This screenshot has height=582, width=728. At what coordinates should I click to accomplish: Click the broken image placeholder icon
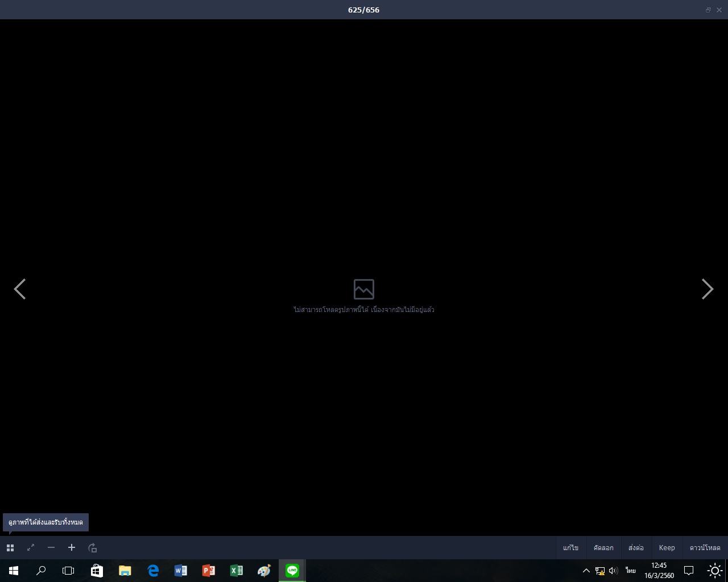click(x=364, y=289)
